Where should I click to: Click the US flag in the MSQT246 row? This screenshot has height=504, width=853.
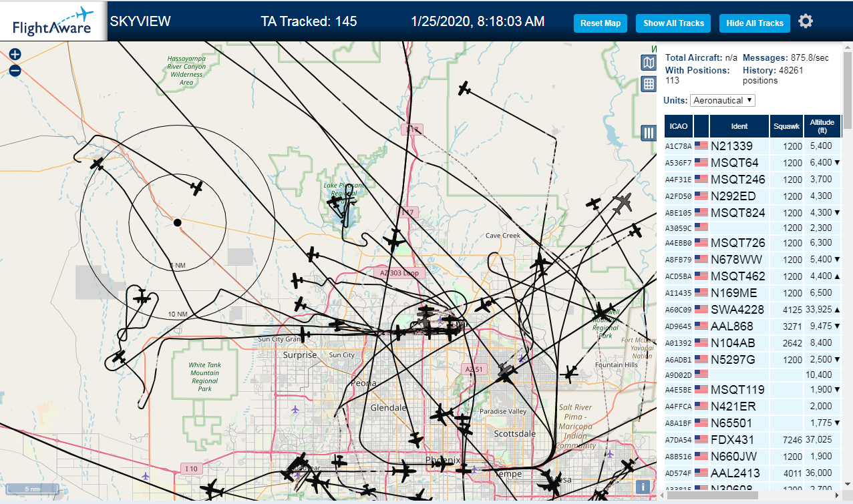tap(701, 179)
